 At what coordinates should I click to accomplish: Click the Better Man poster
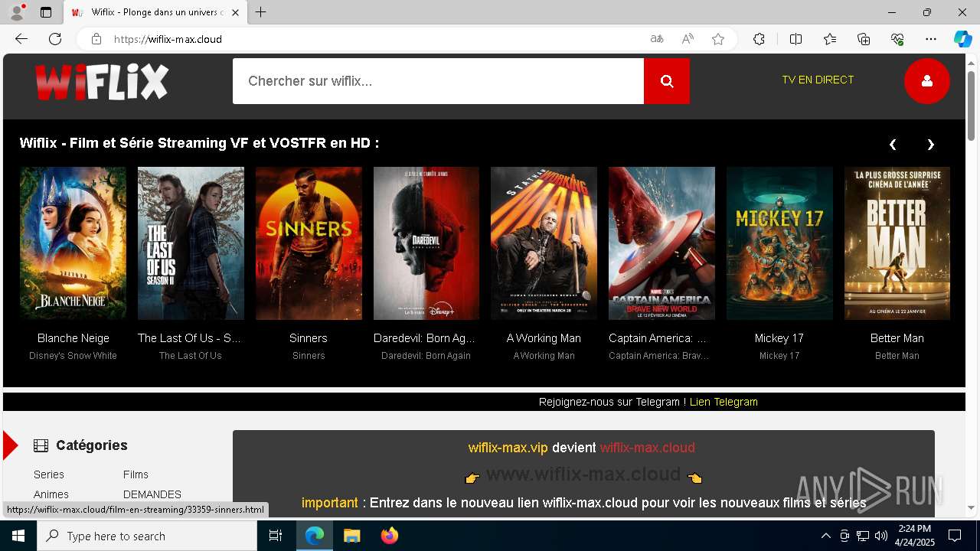pos(897,243)
